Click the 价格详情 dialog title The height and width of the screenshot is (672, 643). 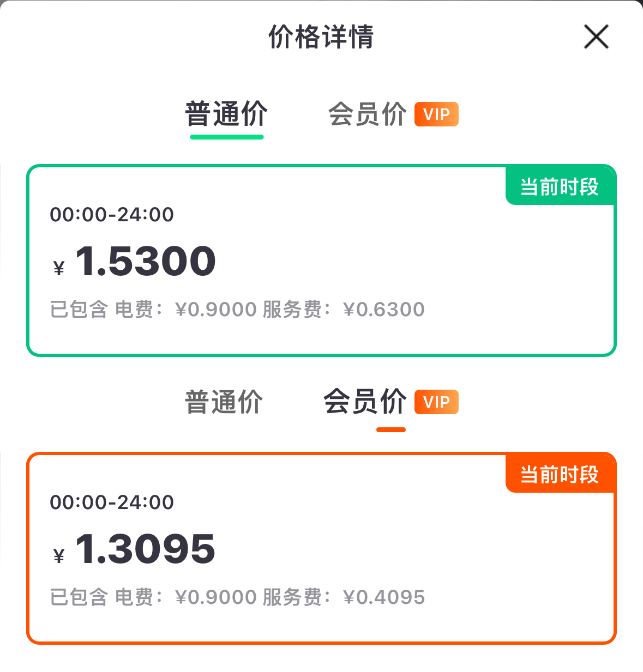[321, 37]
